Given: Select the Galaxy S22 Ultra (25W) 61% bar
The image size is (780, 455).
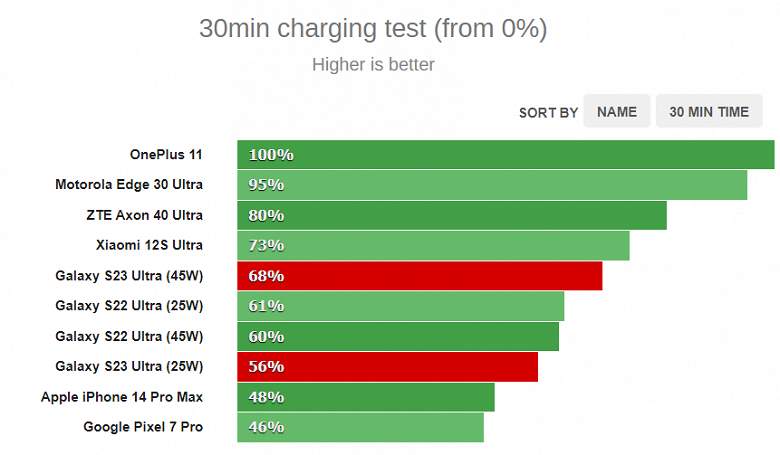Looking at the screenshot, I should [400, 306].
